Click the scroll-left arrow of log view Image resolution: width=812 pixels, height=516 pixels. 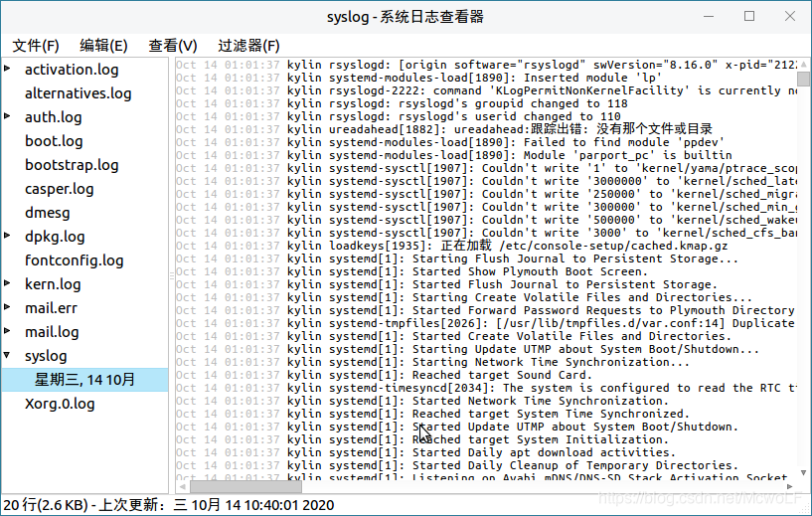(182, 486)
